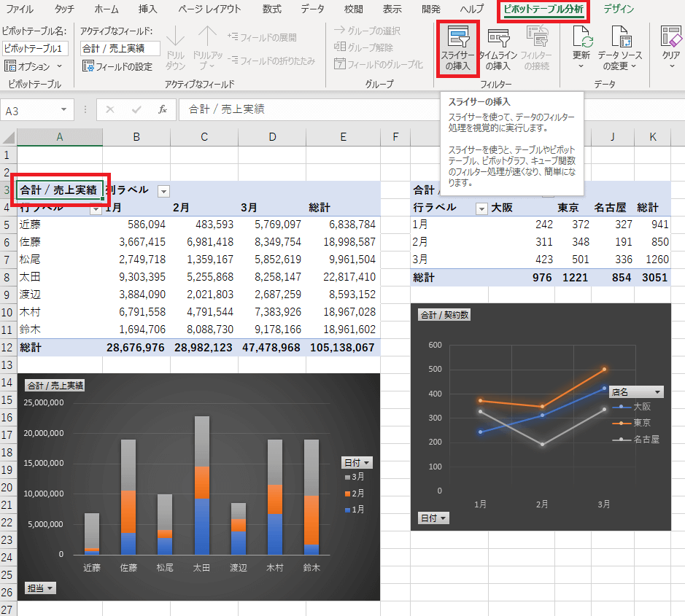Expand the Name Box dropdown arrow
The image size is (685, 616).
click(64, 109)
